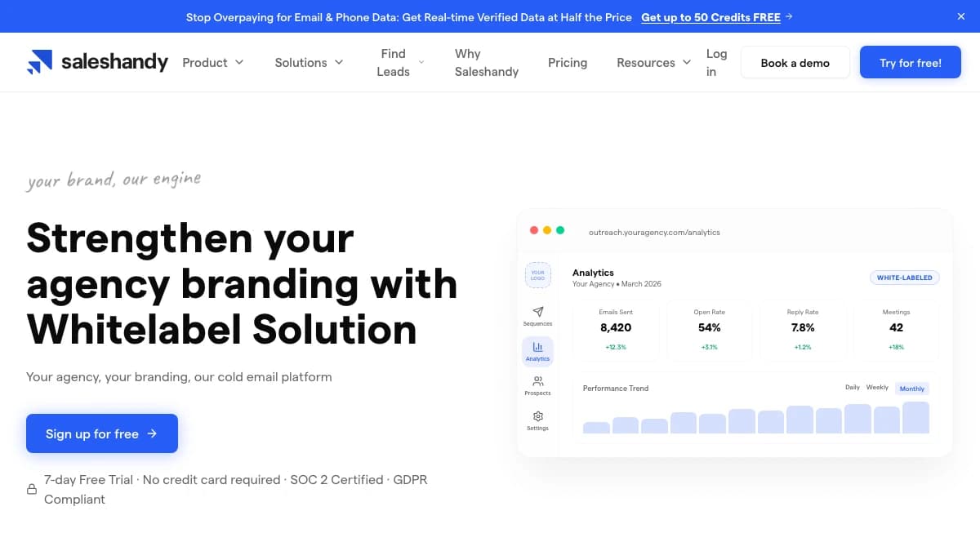Screen dimensions: 980x551
Task: Click Book a demo button
Action: (x=795, y=62)
